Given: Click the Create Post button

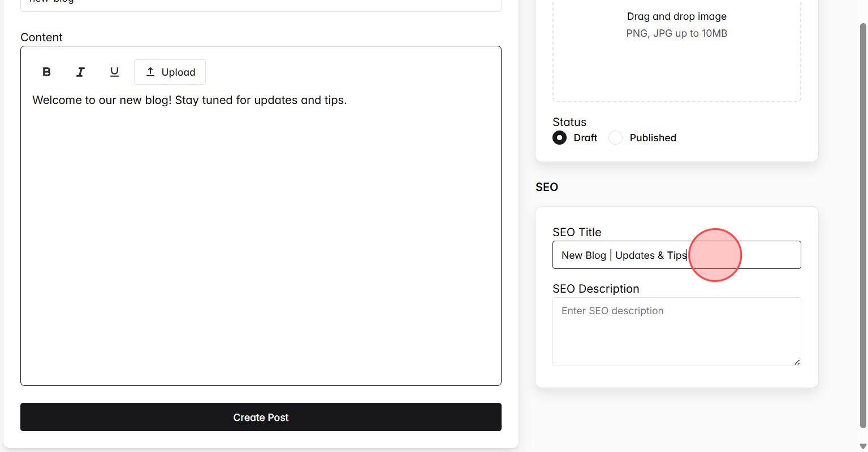Looking at the screenshot, I should tap(261, 417).
